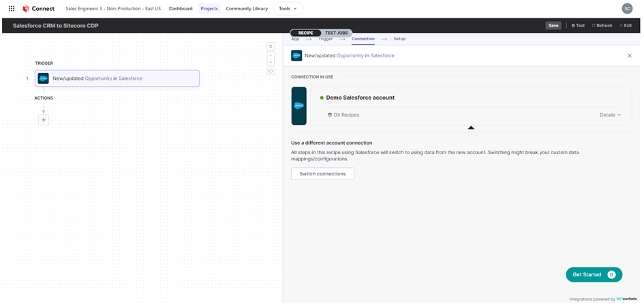The height and width of the screenshot is (307, 644).
Task: Fit recipe to canvas view icon
Action: point(271,71)
